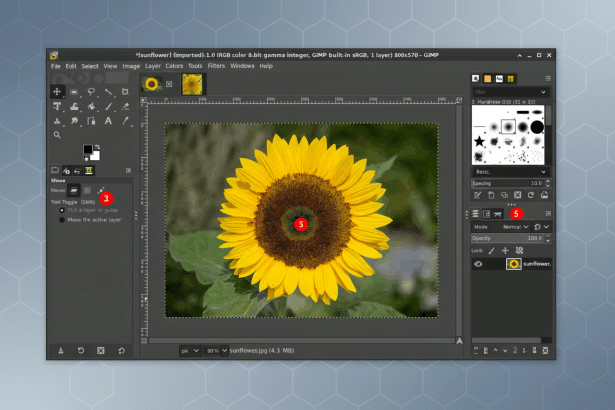Click the Open brush as image icon
Viewport: 615px width, 410px height.
pos(544,195)
